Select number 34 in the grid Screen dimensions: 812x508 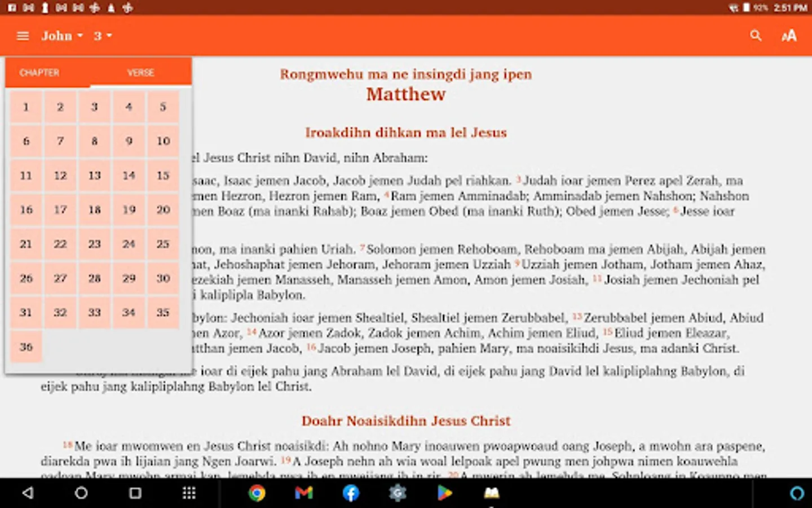coord(129,313)
